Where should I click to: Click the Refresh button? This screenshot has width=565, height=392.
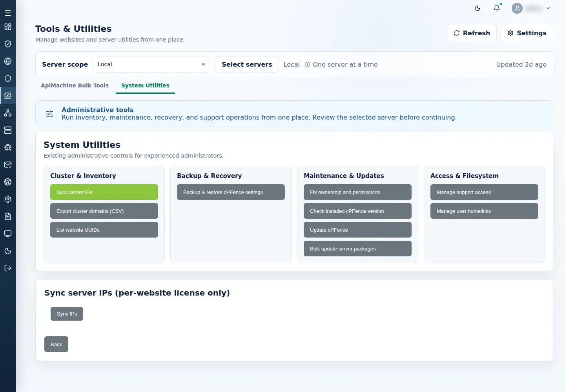click(472, 33)
